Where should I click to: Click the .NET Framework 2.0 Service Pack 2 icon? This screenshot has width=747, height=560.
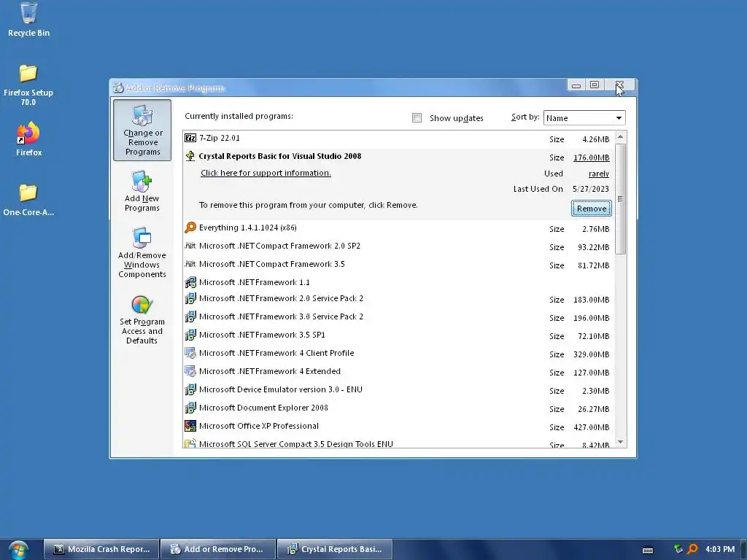point(190,298)
